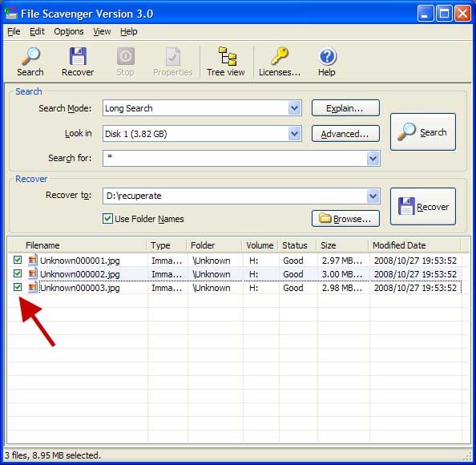The height and width of the screenshot is (465, 476).
Task: Uncheck the Unknown000001.jpg checkbox
Action: click(18, 260)
